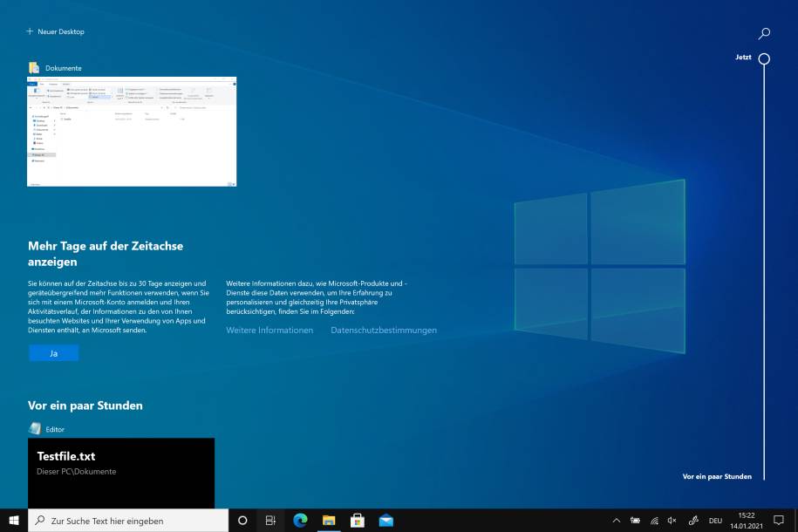Open the Action Center notification icon
This screenshot has width=798, height=532.
(x=779, y=521)
